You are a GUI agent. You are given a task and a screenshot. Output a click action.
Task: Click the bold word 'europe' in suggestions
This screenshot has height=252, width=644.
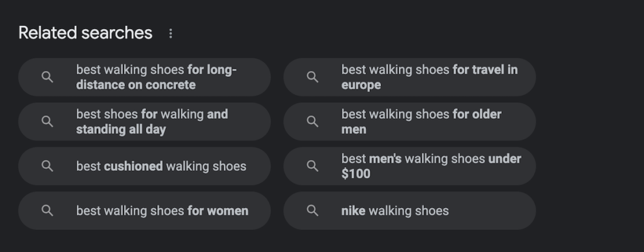pos(361,85)
